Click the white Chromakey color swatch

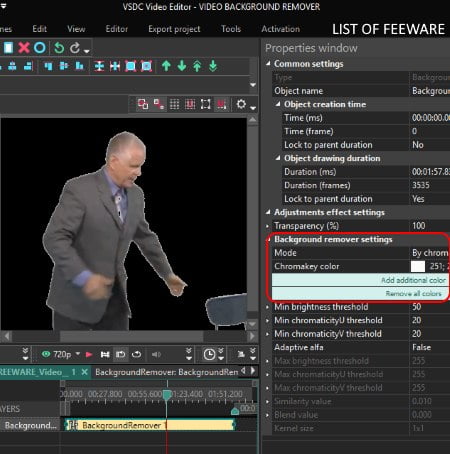[x=418, y=266]
